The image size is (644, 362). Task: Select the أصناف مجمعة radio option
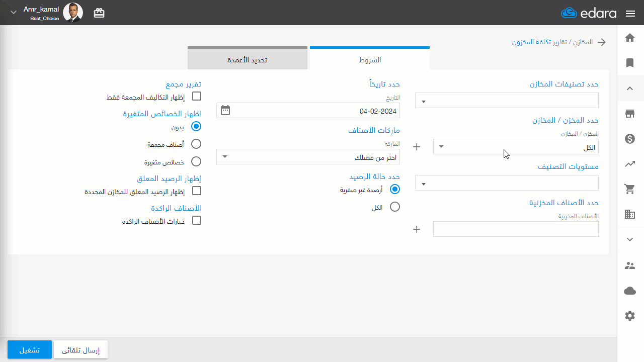tap(196, 144)
